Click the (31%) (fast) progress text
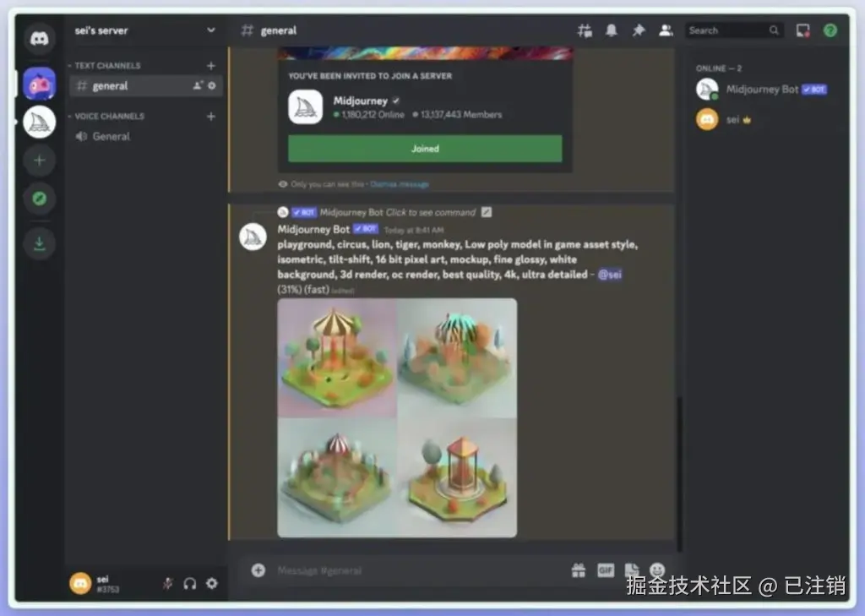 (303, 289)
